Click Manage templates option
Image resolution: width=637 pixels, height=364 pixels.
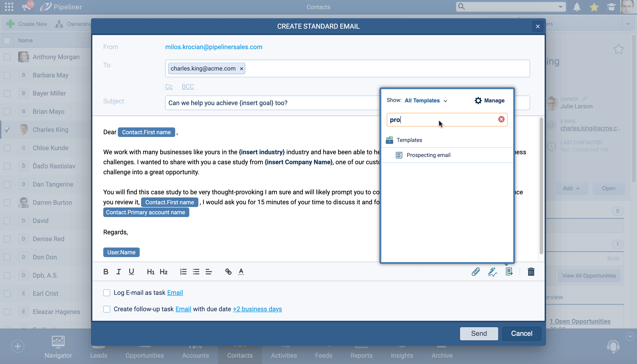(489, 101)
